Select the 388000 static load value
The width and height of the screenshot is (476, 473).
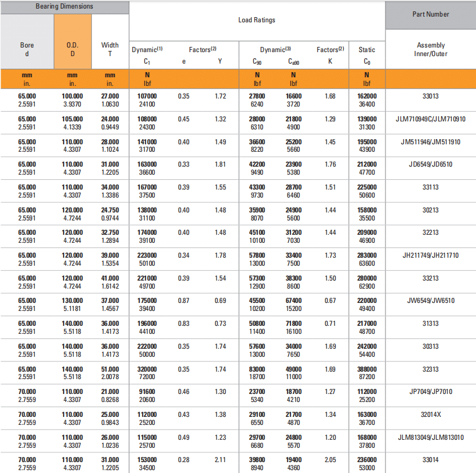[x=367, y=369]
